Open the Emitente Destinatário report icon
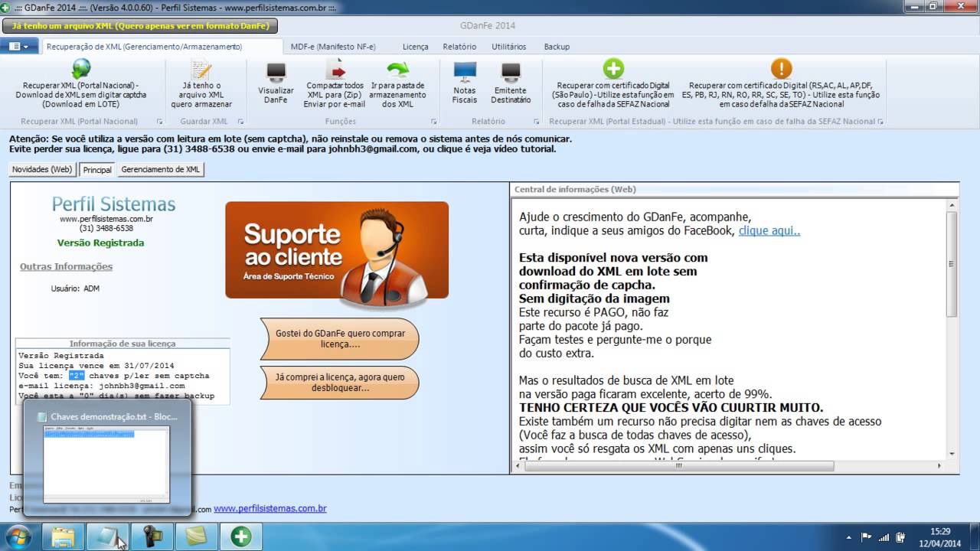 tap(511, 73)
